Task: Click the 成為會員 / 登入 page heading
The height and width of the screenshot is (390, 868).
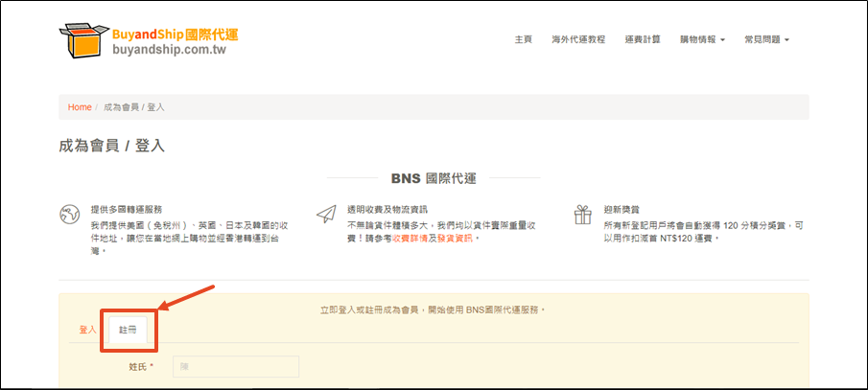Action: tap(111, 146)
